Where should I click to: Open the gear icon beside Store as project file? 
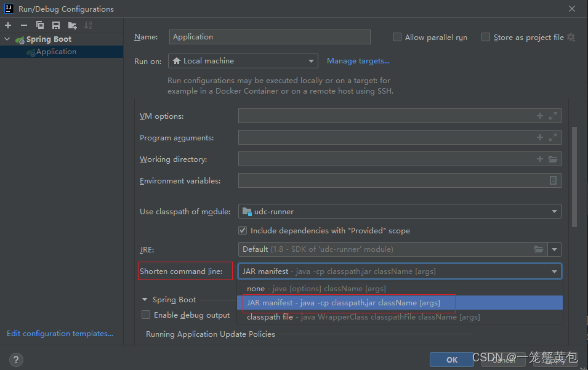pyautogui.click(x=571, y=37)
